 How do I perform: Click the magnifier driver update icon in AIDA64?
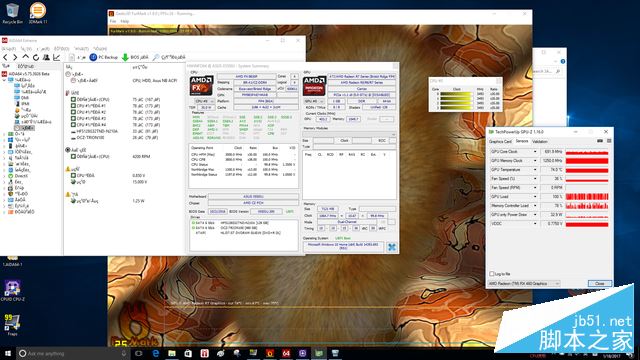(156, 58)
